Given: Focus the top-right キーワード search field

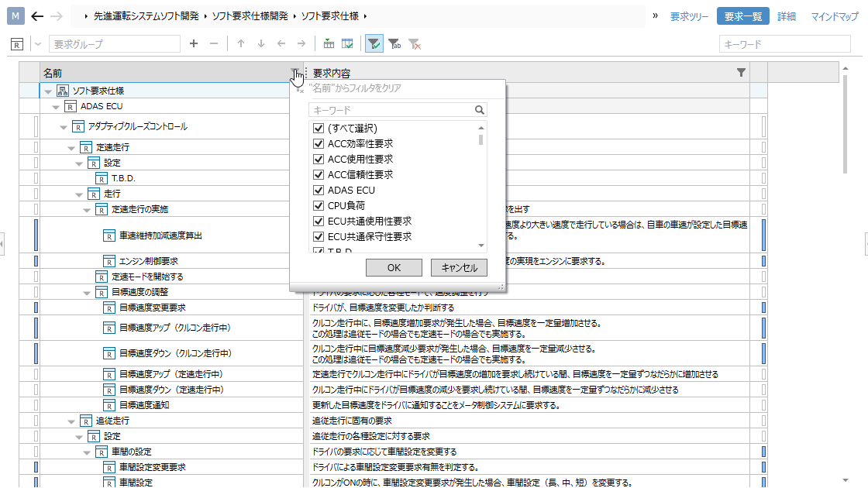Looking at the screenshot, I should click(784, 43).
